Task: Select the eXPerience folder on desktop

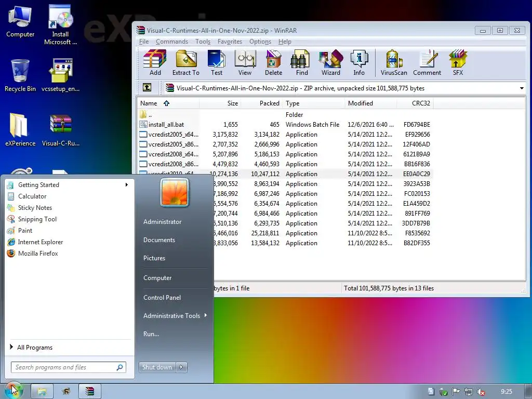Action: coord(20,129)
